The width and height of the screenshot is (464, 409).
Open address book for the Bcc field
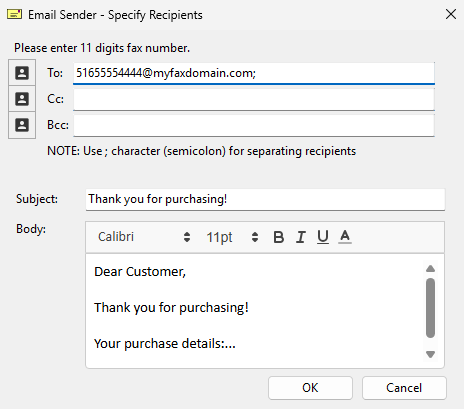coord(22,125)
